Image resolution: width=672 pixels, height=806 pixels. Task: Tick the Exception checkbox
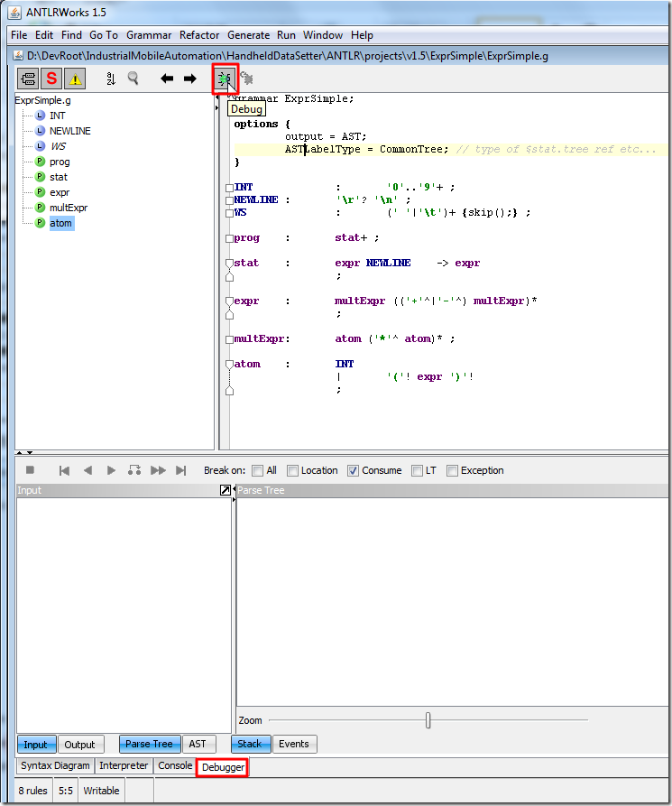[x=453, y=470]
